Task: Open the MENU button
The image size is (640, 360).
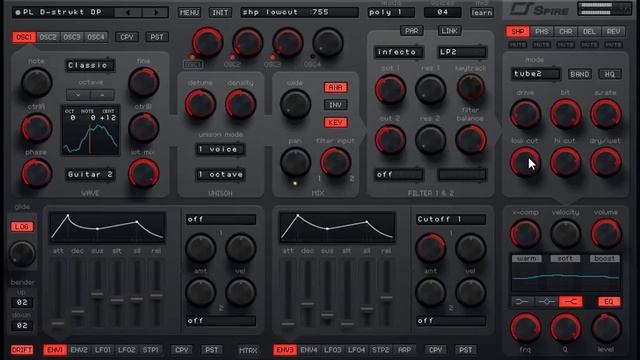Action: click(x=189, y=13)
